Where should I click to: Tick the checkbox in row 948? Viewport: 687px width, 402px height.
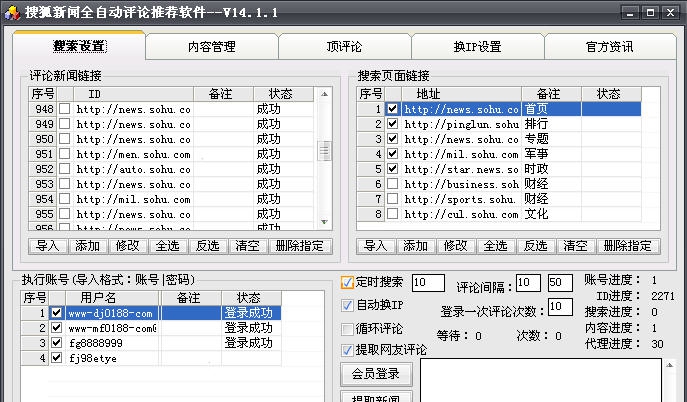click(65, 109)
